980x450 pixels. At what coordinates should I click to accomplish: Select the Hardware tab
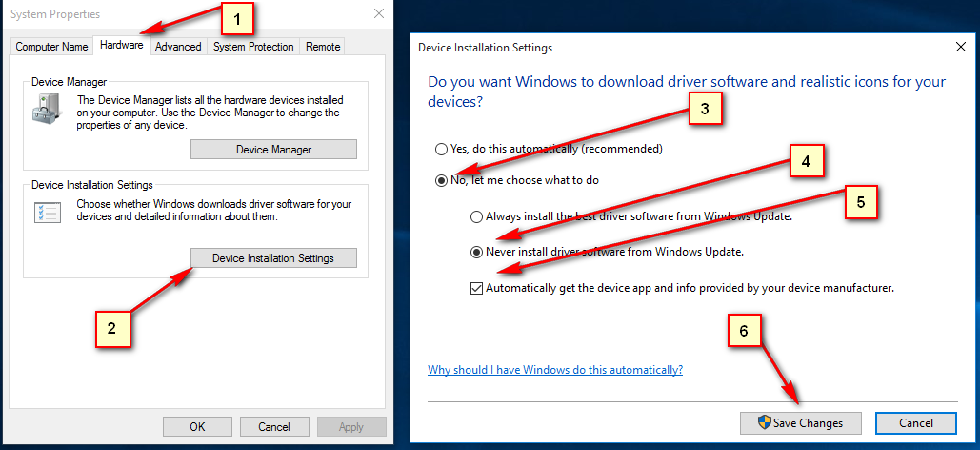[x=121, y=46]
